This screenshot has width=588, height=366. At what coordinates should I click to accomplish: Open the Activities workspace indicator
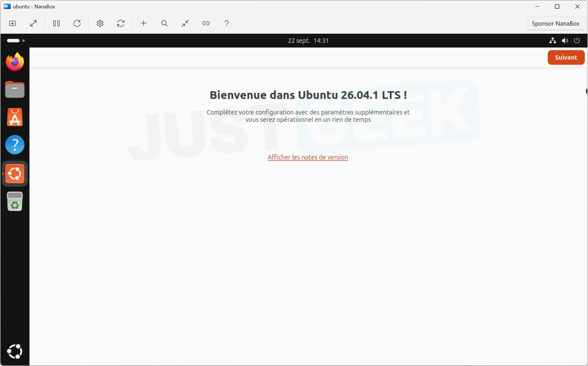(16, 41)
